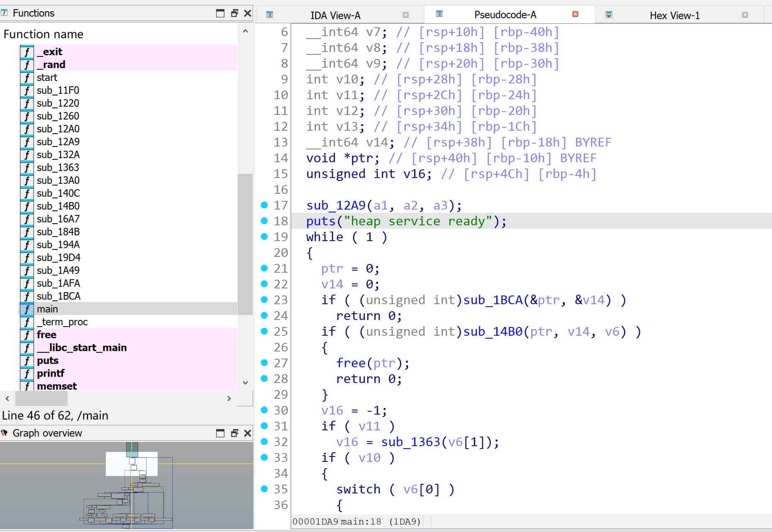Toggle breakpoint dot on line 35
The image size is (772, 532).
pos(264,489)
